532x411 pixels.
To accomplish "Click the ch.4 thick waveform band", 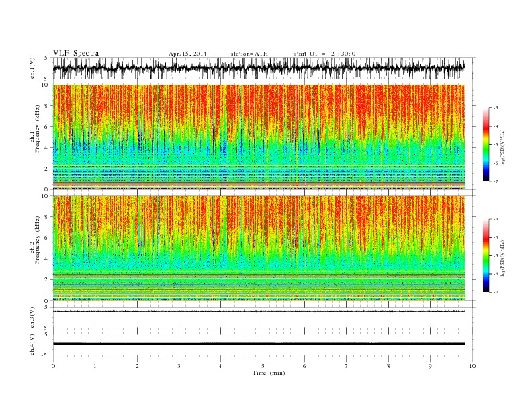I will (259, 344).
